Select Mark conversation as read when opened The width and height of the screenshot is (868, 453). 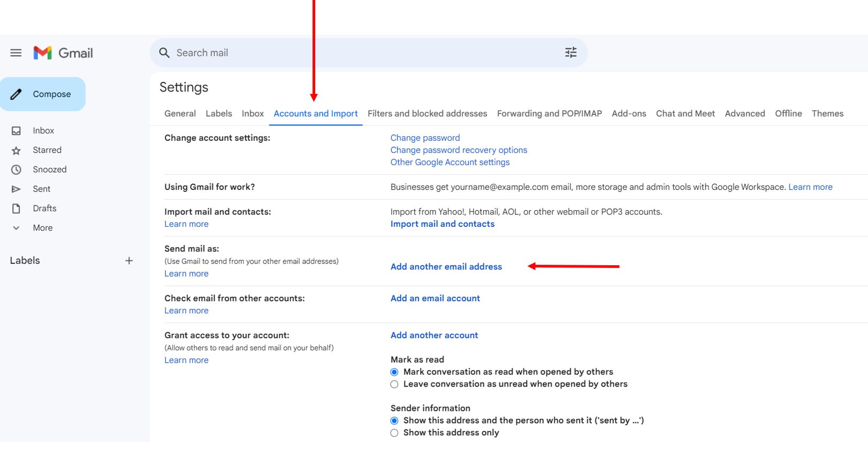(394, 372)
